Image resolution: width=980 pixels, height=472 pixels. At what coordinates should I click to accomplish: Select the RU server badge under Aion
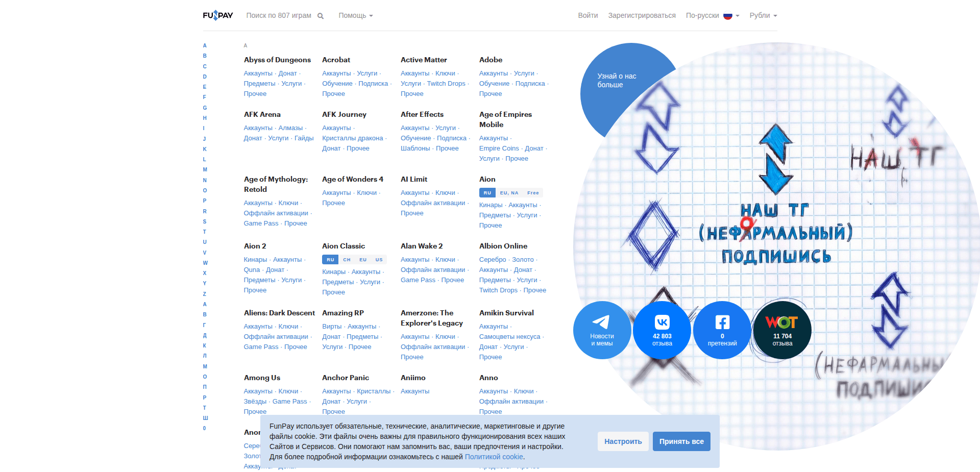click(487, 193)
